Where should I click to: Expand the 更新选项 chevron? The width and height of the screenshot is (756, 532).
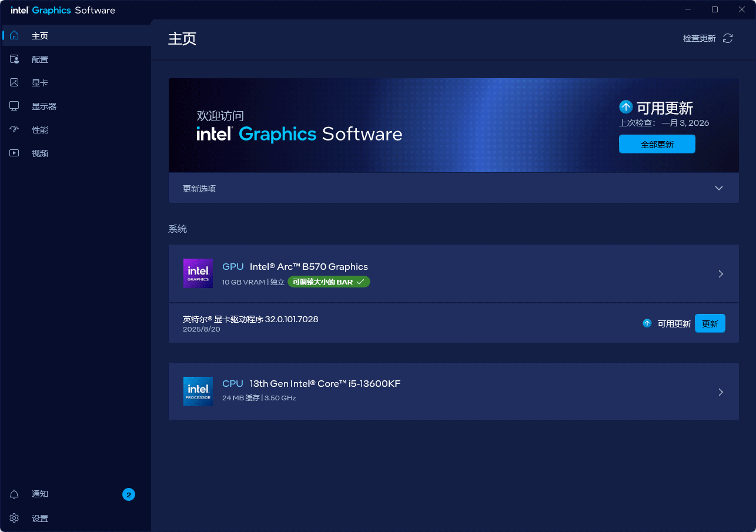[719, 188]
